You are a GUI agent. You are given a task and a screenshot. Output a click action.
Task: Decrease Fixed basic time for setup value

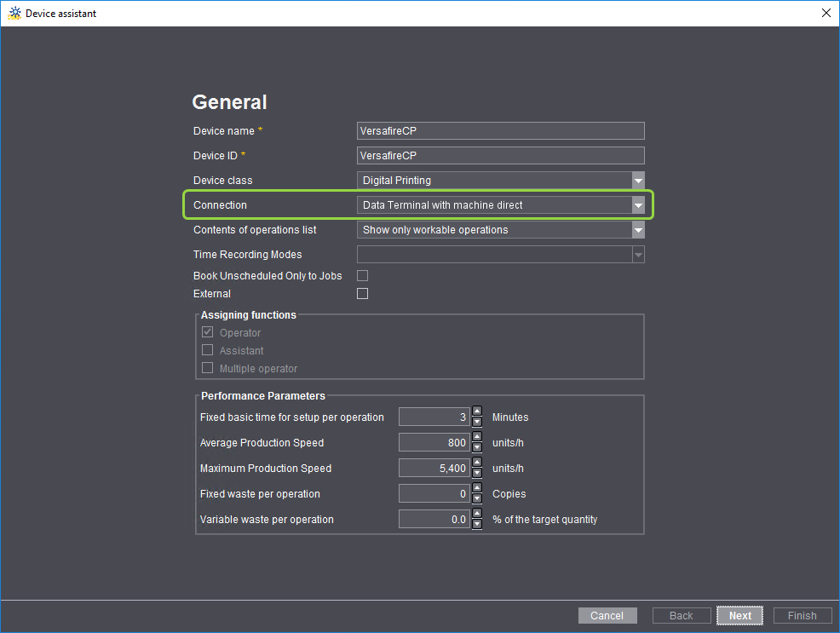(x=477, y=422)
